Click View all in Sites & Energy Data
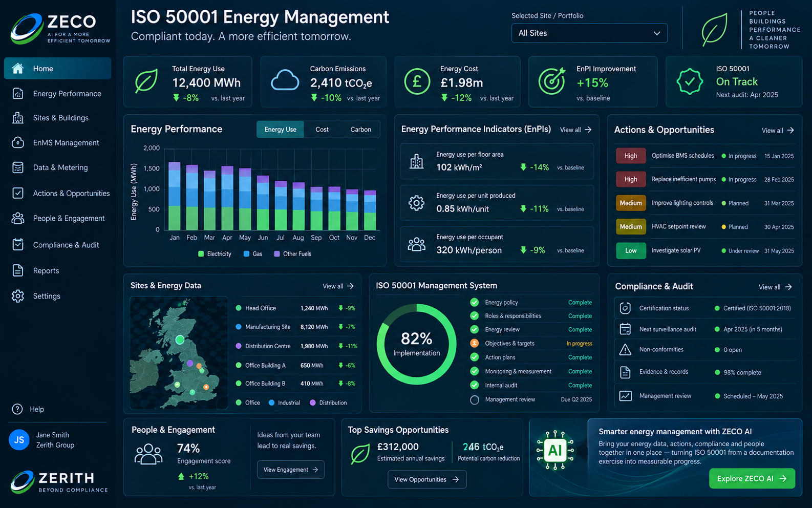This screenshot has width=812, height=508. (x=338, y=286)
